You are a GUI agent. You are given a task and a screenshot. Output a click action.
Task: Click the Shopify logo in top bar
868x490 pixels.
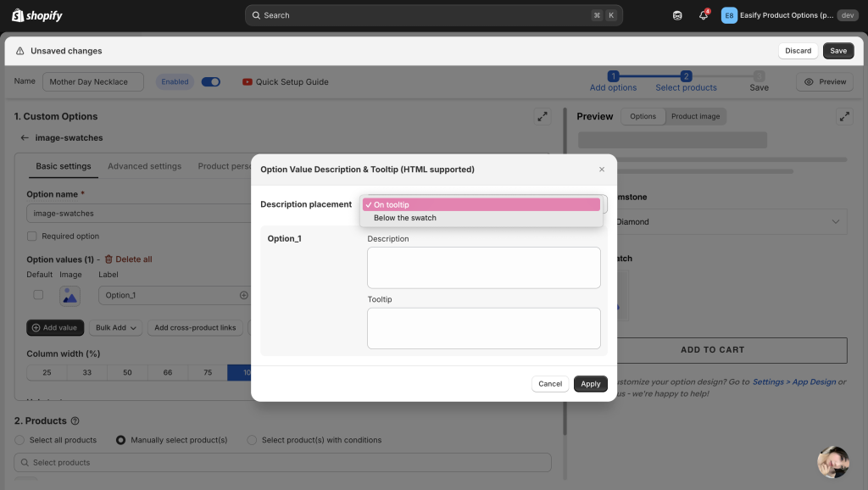point(37,15)
